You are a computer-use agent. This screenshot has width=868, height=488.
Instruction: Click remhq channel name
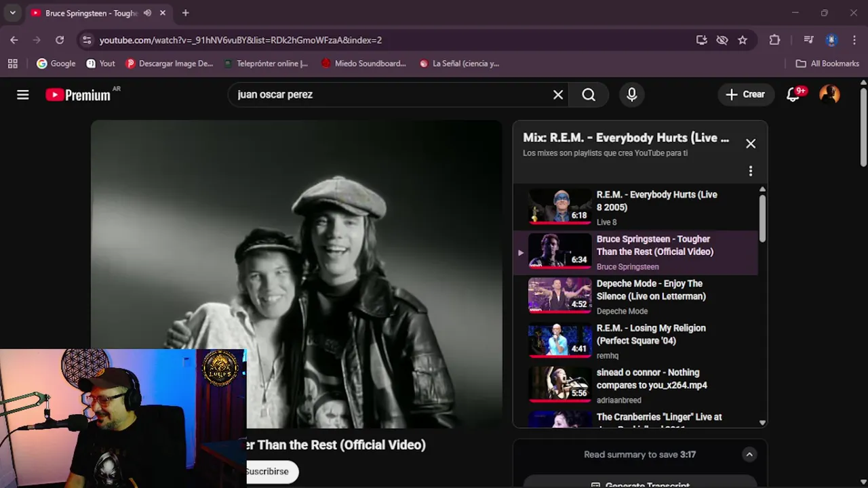click(x=608, y=356)
